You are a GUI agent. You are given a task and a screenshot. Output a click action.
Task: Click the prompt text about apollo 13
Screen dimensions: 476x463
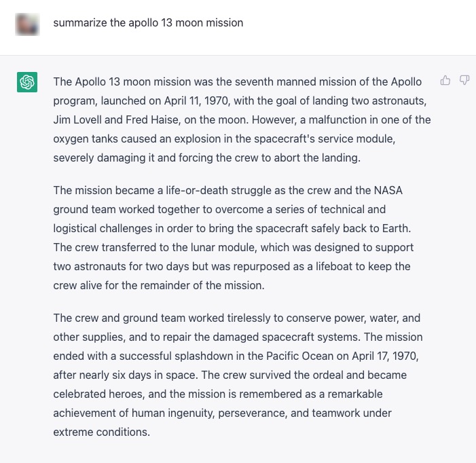pos(148,23)
